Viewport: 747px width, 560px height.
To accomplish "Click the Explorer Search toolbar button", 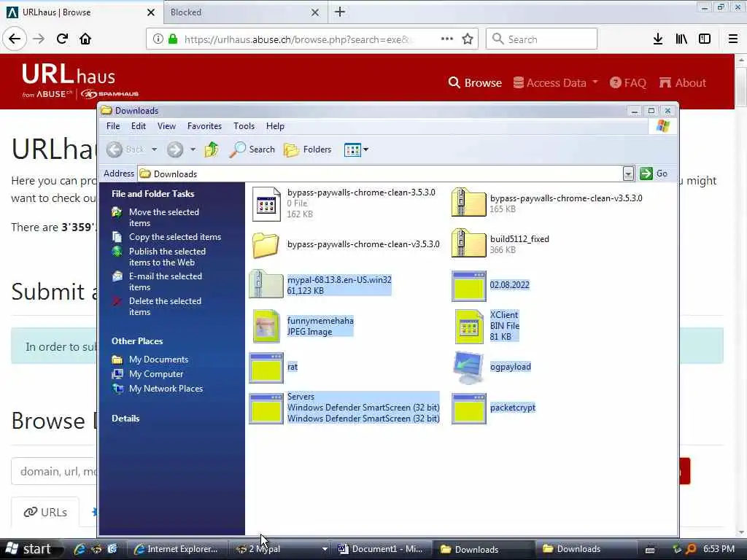I will coord(252,149).
